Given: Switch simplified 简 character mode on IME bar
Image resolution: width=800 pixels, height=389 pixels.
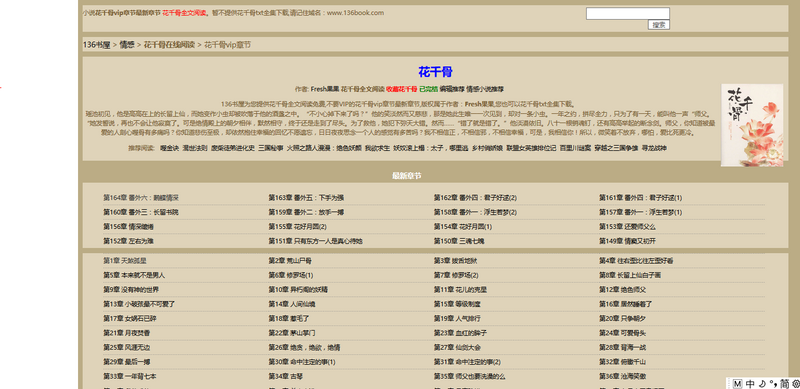Looking at the screenshot, I should click(x=784, y=383).
